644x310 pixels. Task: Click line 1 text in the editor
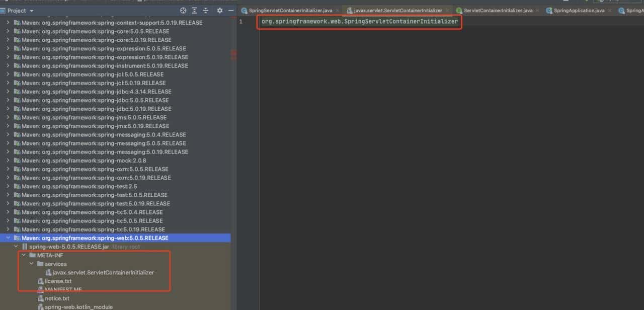click(359, 22)
